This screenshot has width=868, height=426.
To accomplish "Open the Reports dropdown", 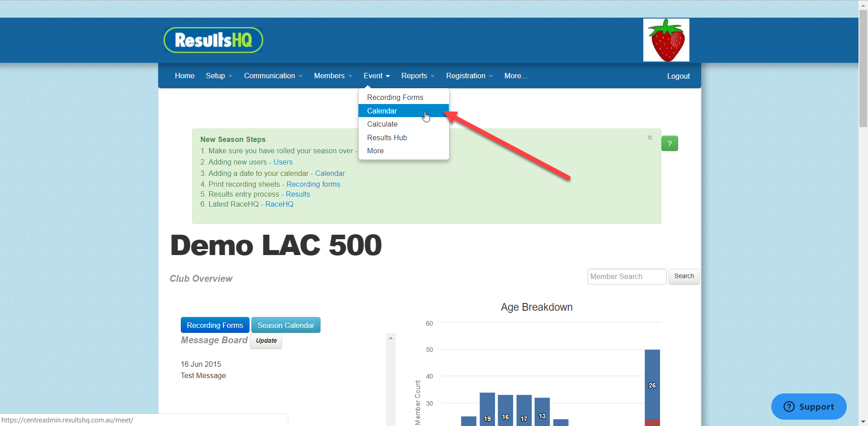I will pyautogui.click(x=417, y=76).
